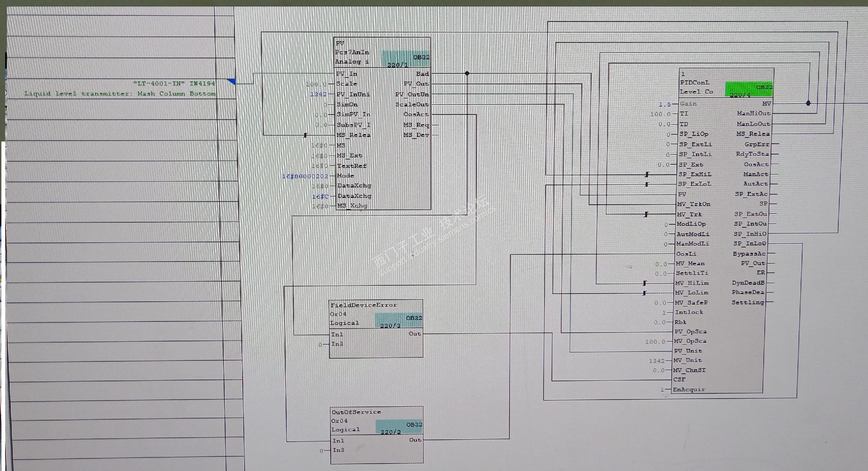Select the teal OB32 box on FieldDeviceError block
This screenshot has height=471, width=868.
[x=398, y=320]
